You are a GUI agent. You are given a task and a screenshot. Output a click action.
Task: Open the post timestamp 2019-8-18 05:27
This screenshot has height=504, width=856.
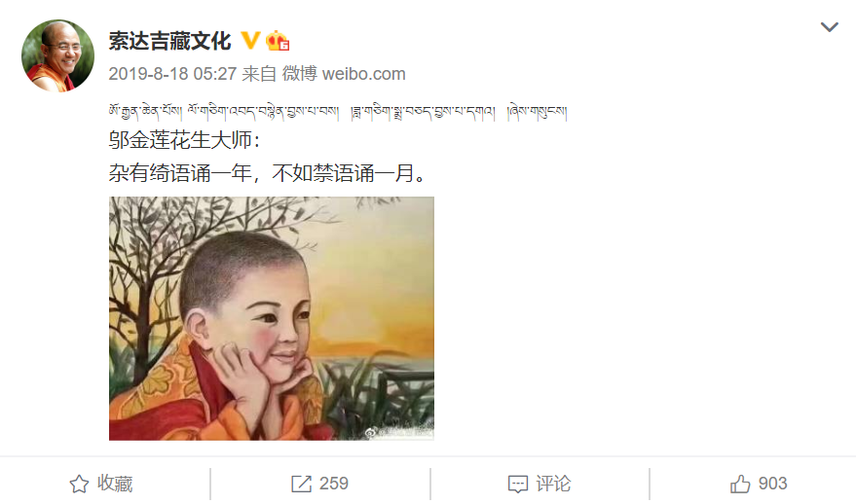click(x=172, y=74)
